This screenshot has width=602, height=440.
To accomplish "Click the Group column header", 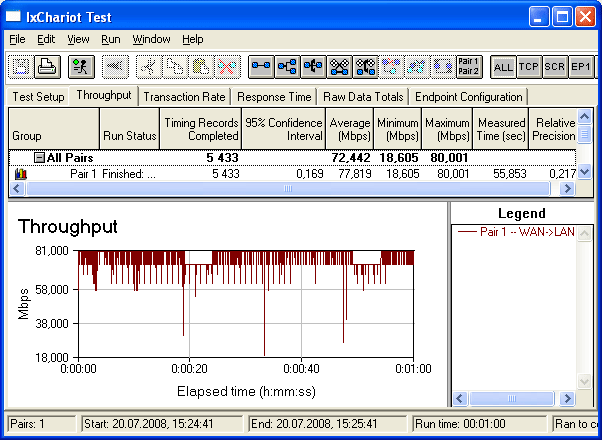I will [x=54, y=129].
